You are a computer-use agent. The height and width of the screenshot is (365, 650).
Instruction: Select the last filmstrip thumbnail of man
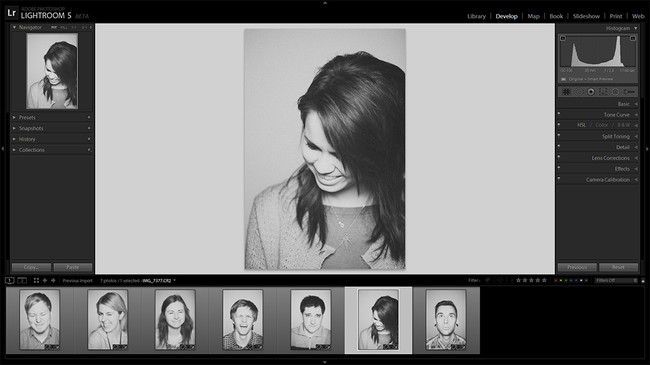coord(446,319)
